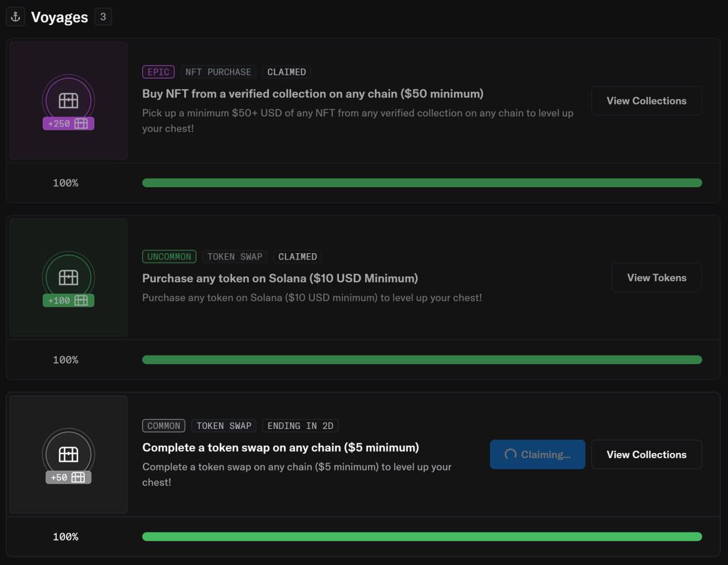Click the NFT voyage progress bar
The height and width of the screenshot is (565, 728).
421,183
